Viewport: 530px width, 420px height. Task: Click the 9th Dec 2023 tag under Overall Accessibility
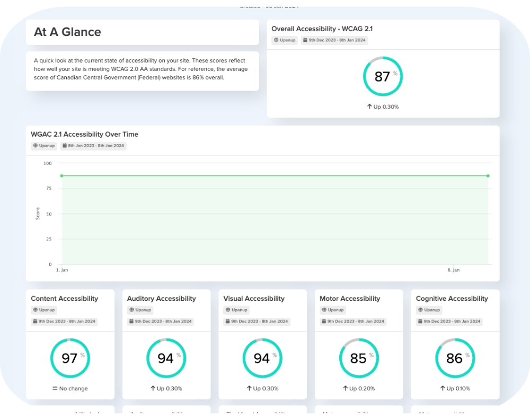(x=334, y=40)
